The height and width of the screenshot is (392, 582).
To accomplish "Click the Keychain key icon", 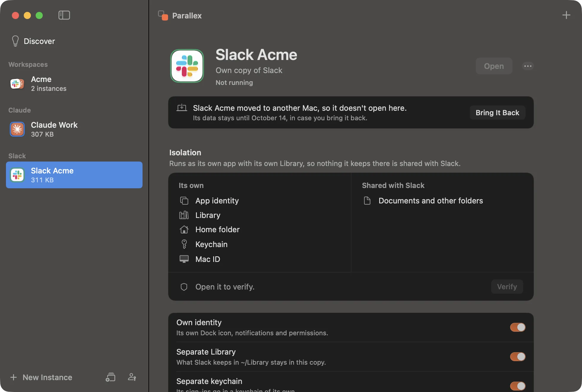I will [x=184, y=244].
